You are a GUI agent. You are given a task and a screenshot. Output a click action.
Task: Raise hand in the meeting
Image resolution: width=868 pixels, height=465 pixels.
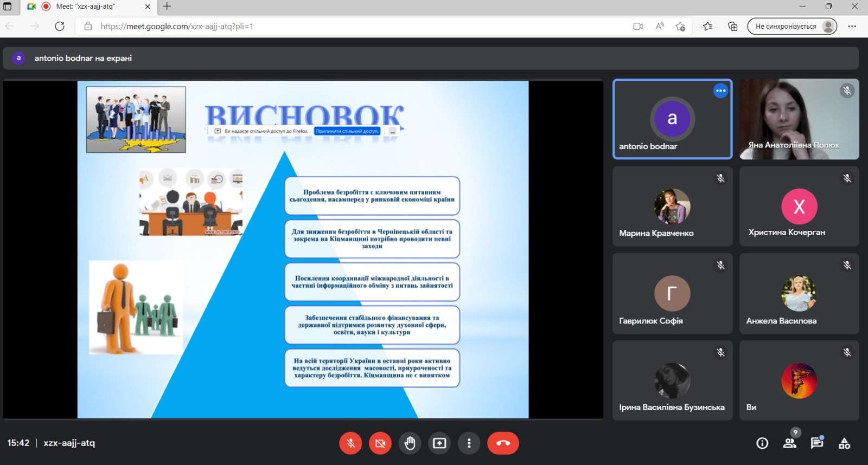click(410, 443)
